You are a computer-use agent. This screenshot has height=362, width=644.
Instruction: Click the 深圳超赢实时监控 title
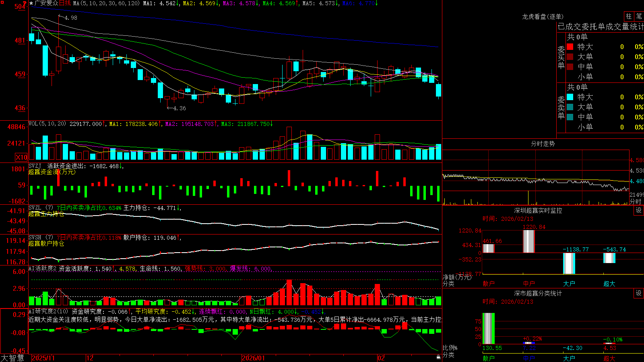point(538,210)
